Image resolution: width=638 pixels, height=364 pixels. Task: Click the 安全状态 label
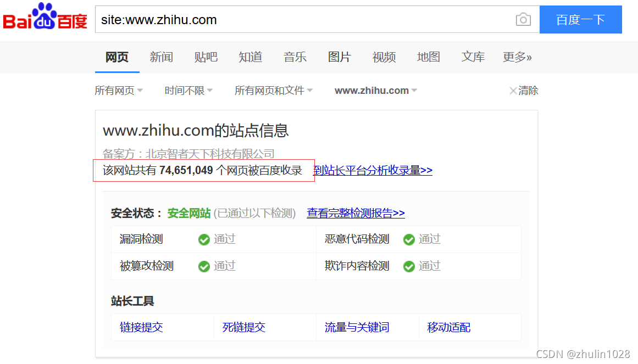pos(137,213)
